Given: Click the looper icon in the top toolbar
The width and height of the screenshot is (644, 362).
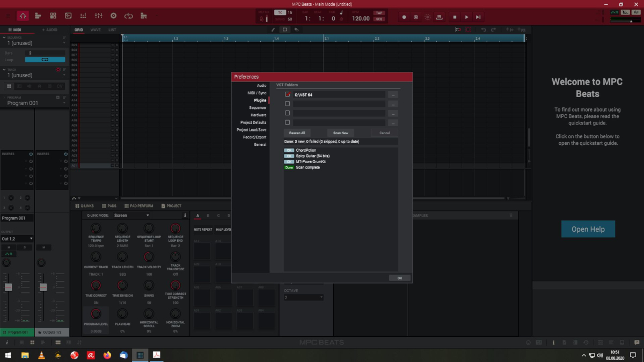Looking at the screenshot, I should click(128, 16).
